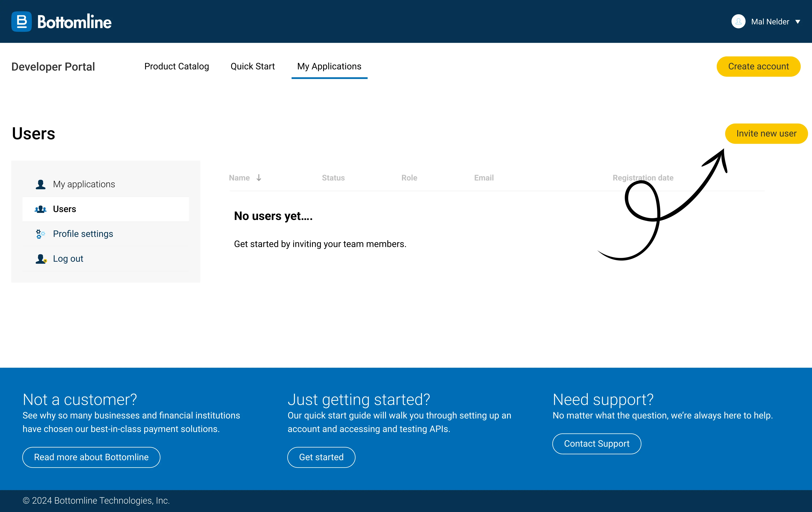This screenshot has height=512, width=812.
Task: Expand the user menu dropdown arrow
Action: (x=798, y=22)
